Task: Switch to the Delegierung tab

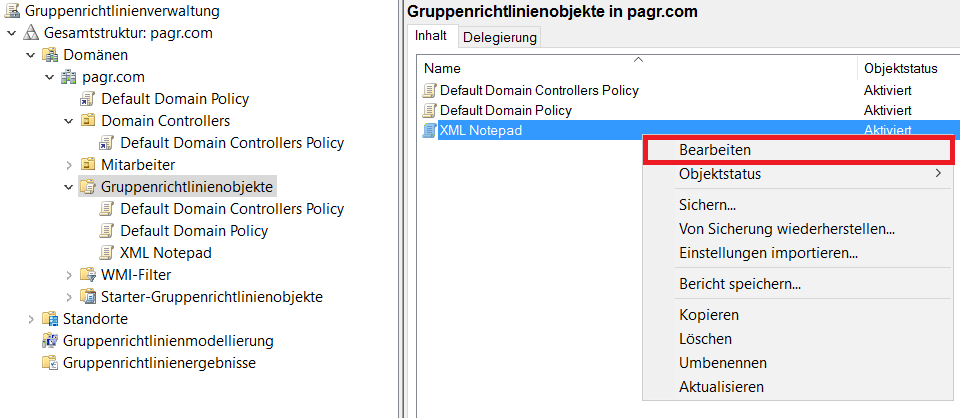Action: 500,37
